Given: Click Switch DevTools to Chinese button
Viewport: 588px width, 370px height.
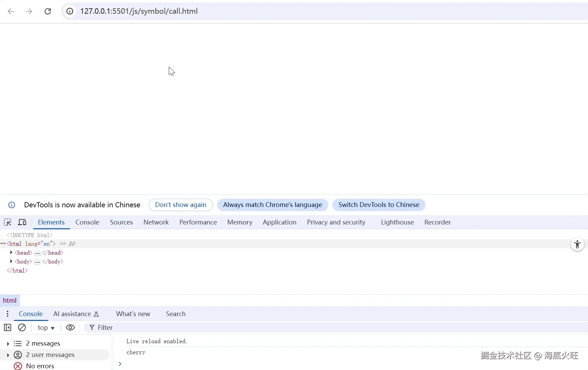Looking at the screenshot, I should click(x=379, y=205).
